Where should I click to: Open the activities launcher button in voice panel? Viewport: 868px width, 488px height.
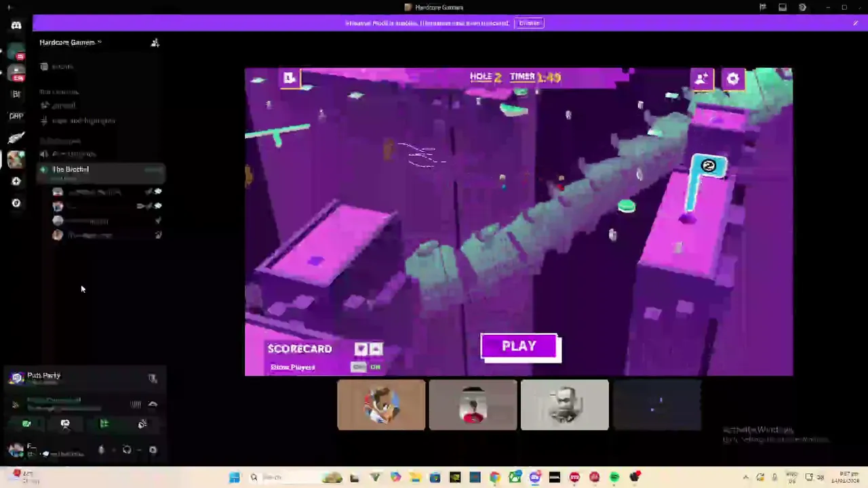104,424
